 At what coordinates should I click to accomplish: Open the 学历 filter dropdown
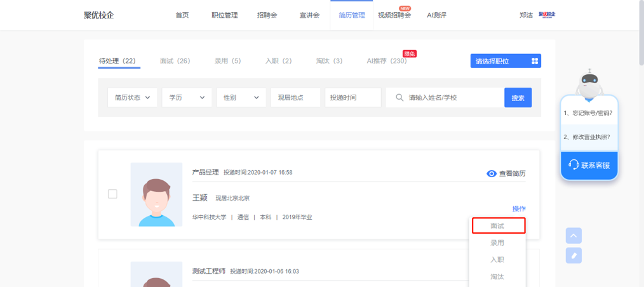click(187, 98)
